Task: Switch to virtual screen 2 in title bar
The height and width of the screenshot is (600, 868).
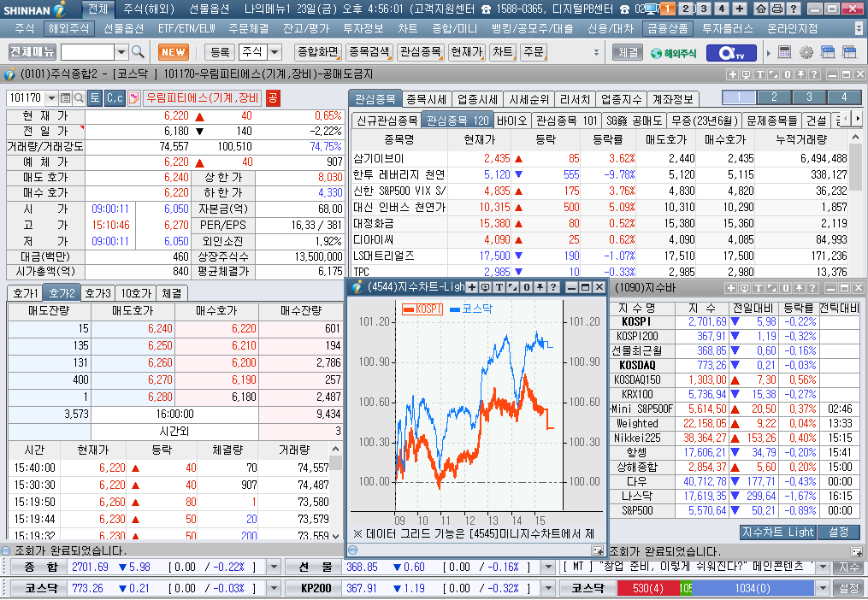Action: [686, 9]
